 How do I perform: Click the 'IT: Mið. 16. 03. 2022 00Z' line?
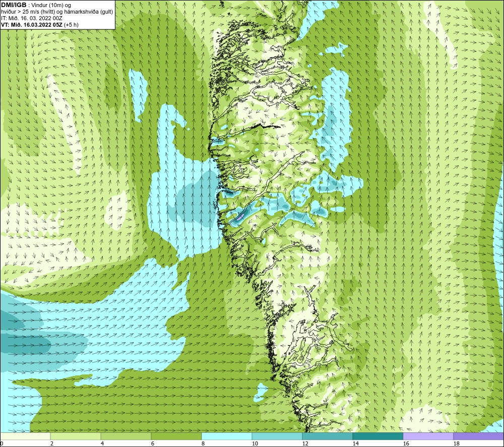(x=32, y=18)
